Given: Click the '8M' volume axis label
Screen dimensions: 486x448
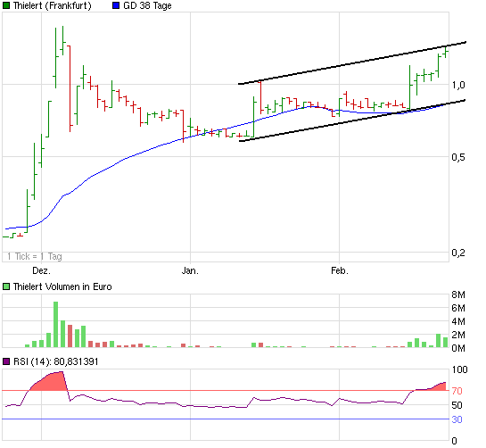Looking at the screenshot, I should 458,295.
